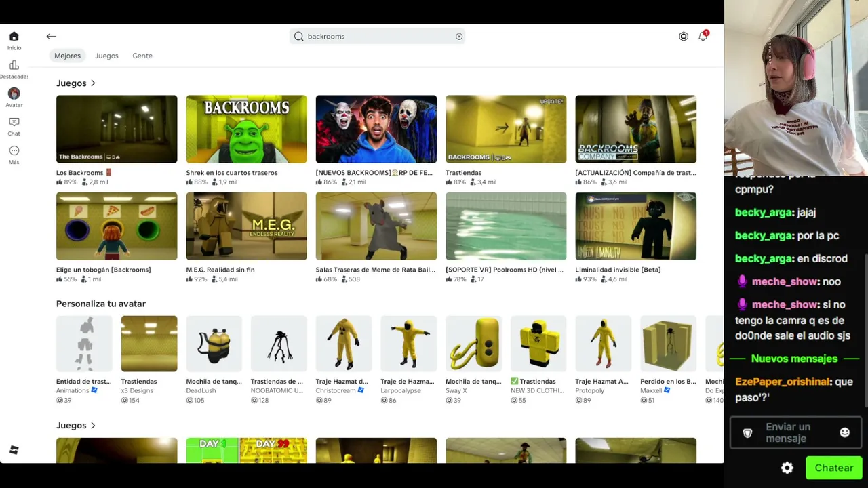
Task: Open creator link DeadLush
Action: 201,391
